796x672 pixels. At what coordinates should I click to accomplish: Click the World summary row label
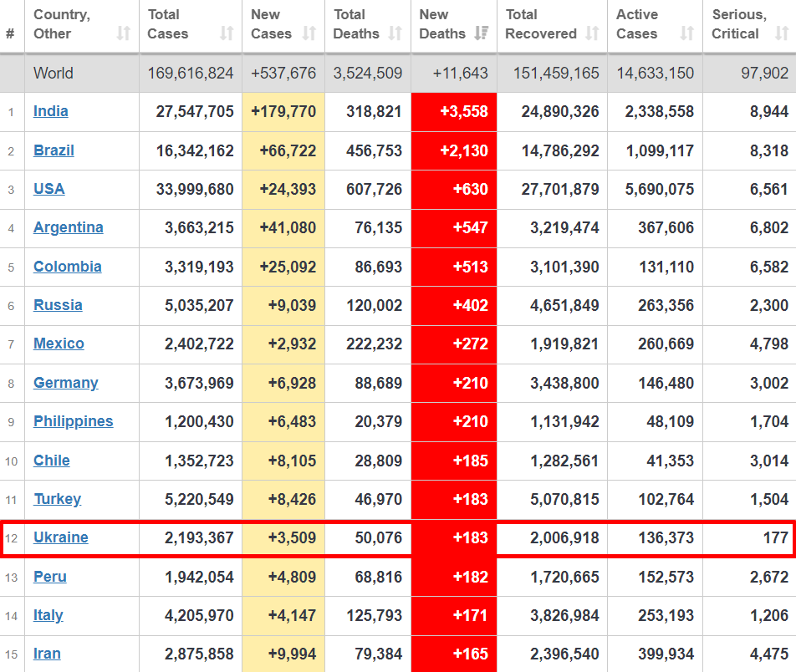tap(53, 74)
